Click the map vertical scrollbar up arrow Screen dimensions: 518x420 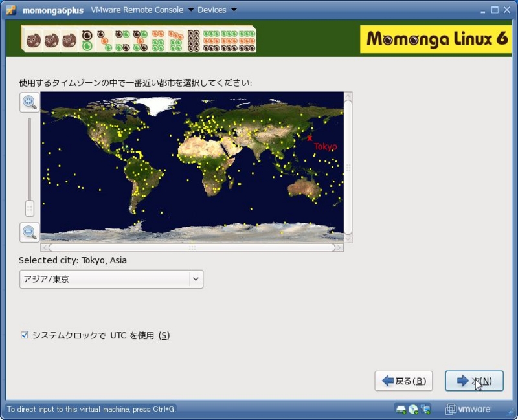coord(348,96)
